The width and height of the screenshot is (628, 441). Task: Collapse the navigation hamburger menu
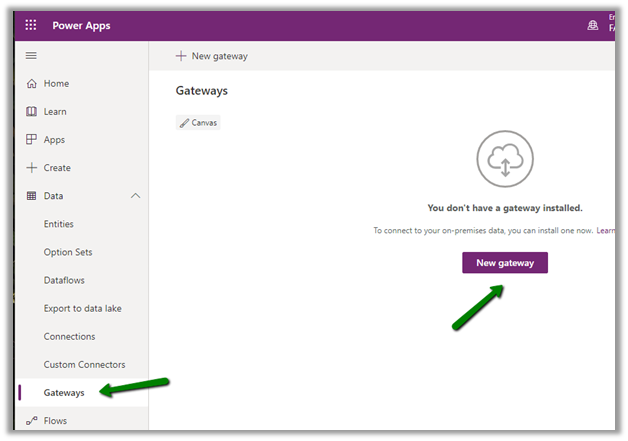point(31,56)
